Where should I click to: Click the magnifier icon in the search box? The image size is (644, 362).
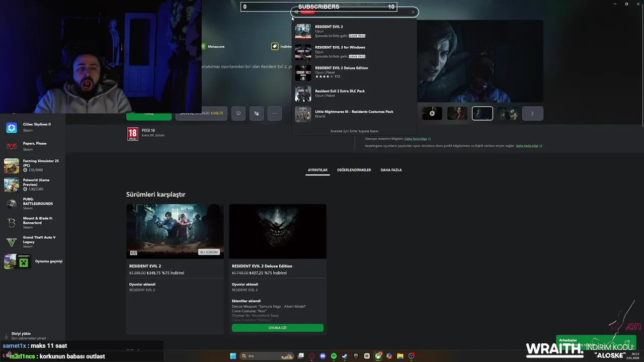[x=297, y=12]
